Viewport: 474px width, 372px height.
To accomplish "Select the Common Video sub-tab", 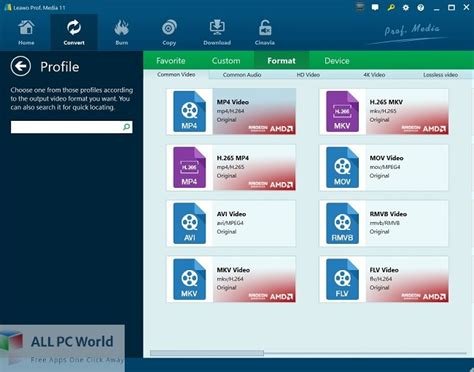I will 176,75.
